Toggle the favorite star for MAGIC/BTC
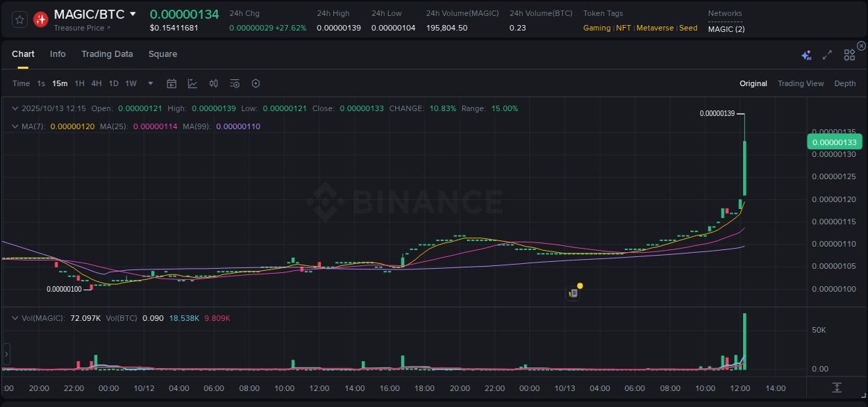The height and width of the screenshot is (407, 868). pos(19,19)
